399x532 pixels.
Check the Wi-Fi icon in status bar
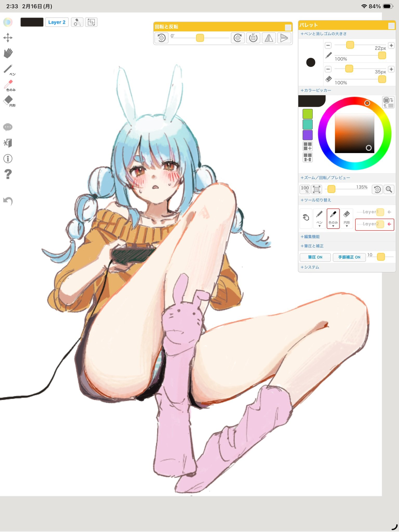point(364,6)
